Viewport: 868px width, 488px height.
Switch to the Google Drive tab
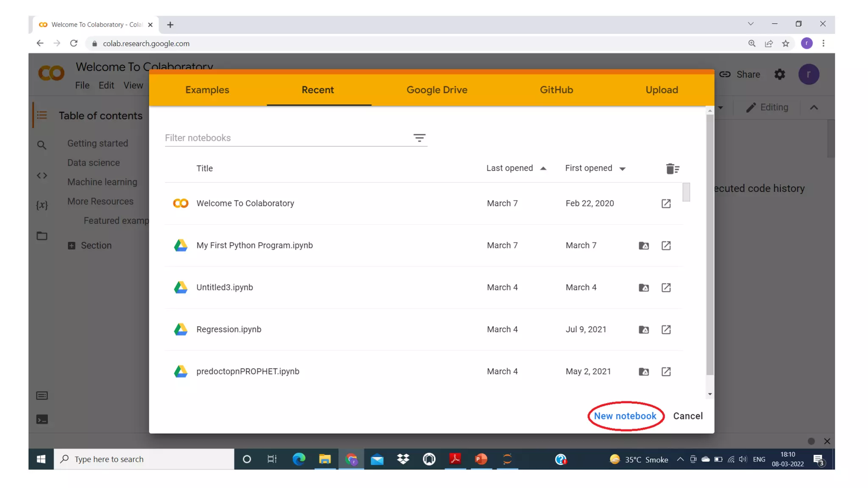437,90
